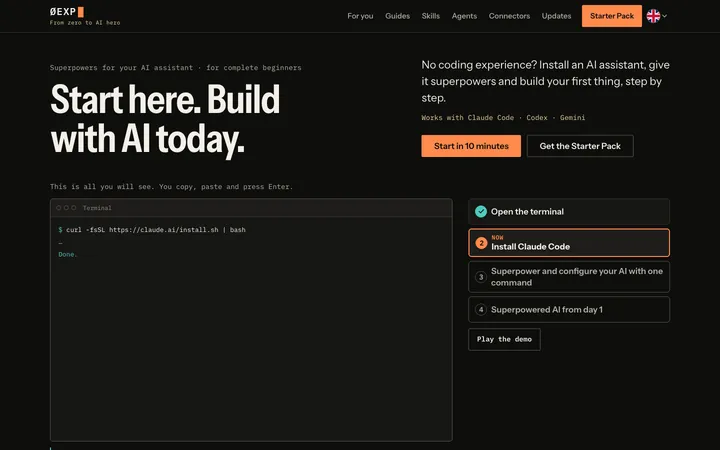720x450 pixels.
Task: Open the language flag selector
Action: (x=657, y=16)
